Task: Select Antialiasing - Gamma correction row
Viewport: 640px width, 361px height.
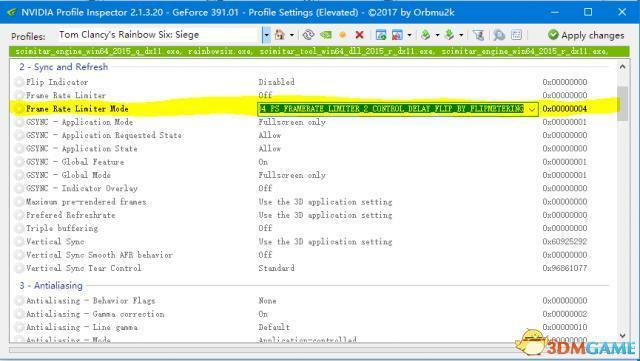Action: click(x=313, y=314)
